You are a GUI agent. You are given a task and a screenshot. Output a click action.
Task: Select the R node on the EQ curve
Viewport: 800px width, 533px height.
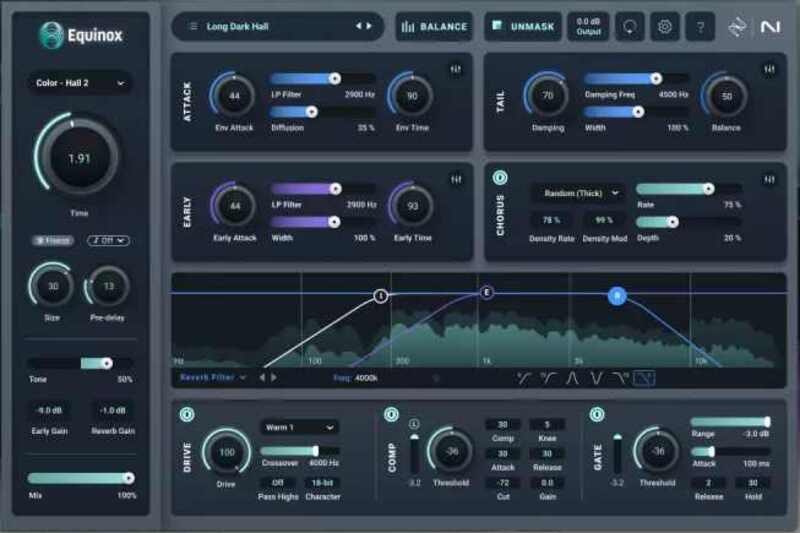[618, 295]
